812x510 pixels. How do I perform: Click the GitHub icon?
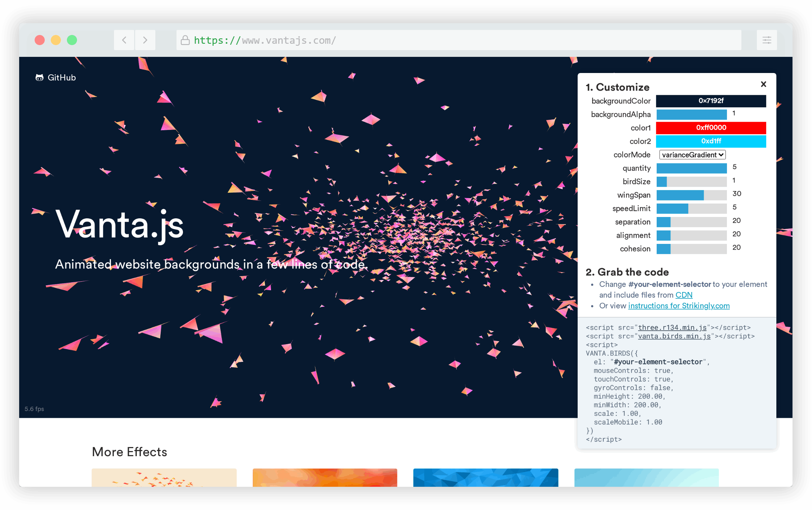tap(40, 77)
